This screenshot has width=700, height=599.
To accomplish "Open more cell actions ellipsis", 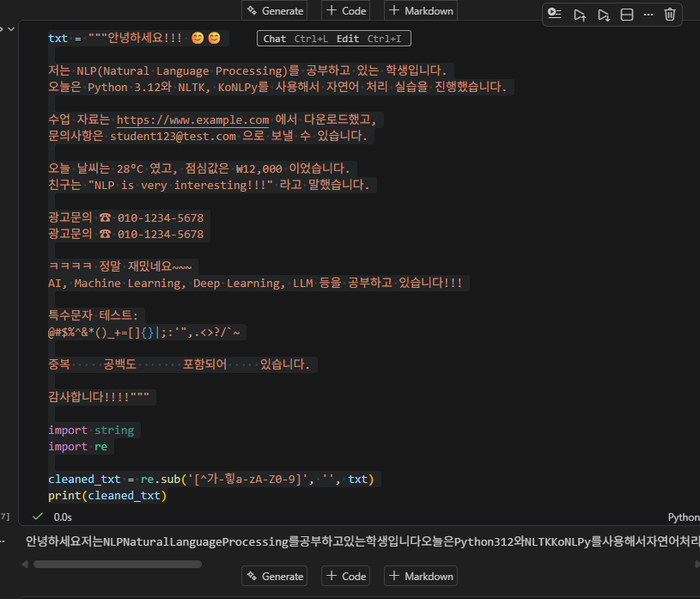I will 648,15.
